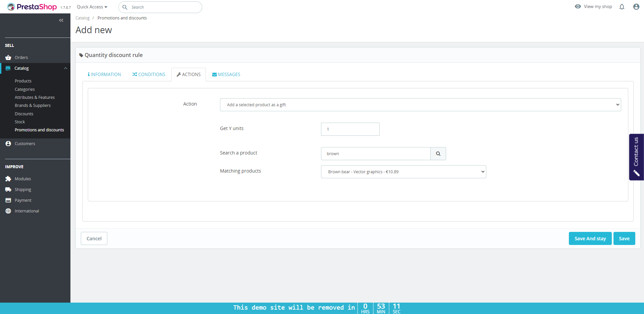644x314 pixels.
Task: Open the Action dropdown
Action: point(420,105)
